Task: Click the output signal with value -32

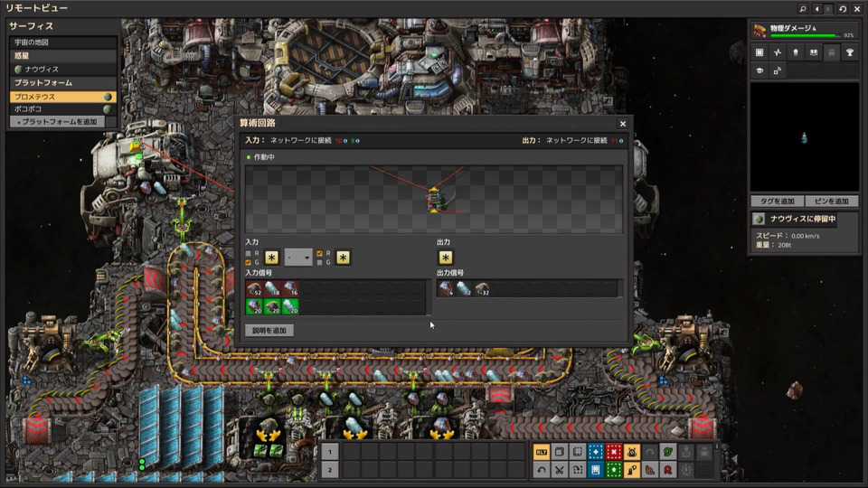Action: click(482, 289)
